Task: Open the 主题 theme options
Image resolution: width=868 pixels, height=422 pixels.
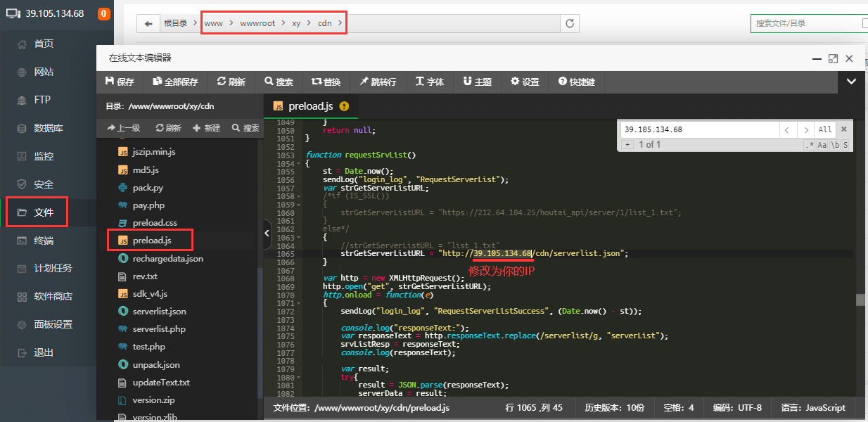Action: [477, 82]
